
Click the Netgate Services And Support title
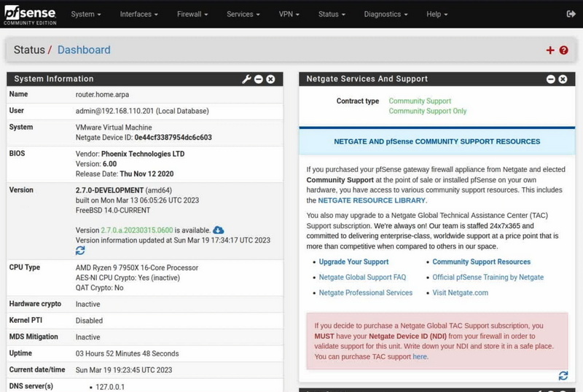(x=367, y=79)
